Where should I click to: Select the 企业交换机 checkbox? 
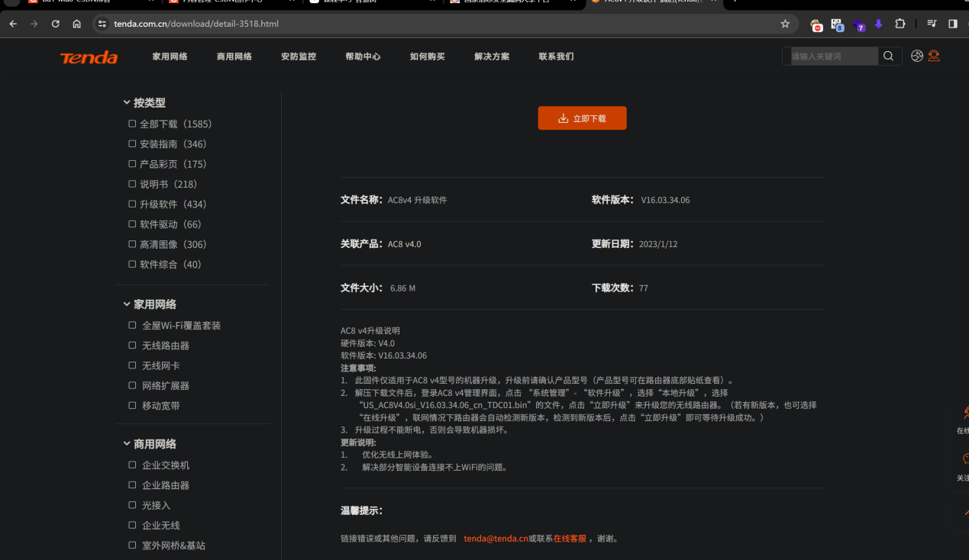coord(133,465)
